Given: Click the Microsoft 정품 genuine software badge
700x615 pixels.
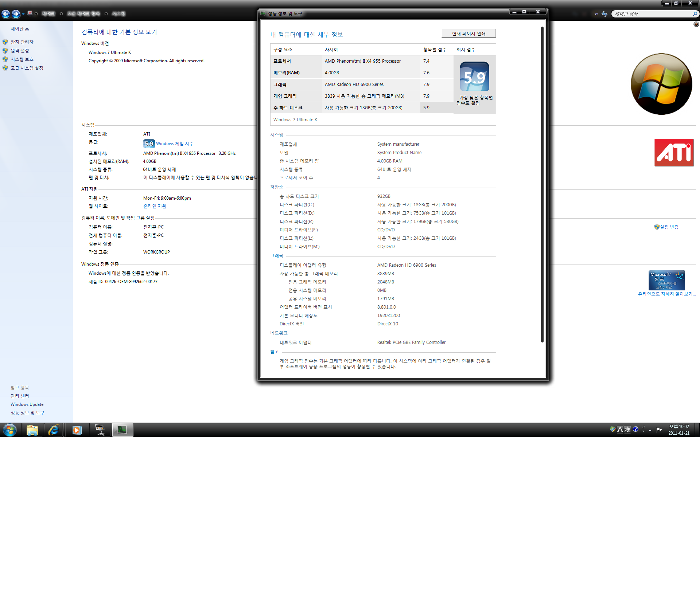Looking at the screenshot, I should coord(666,280).
